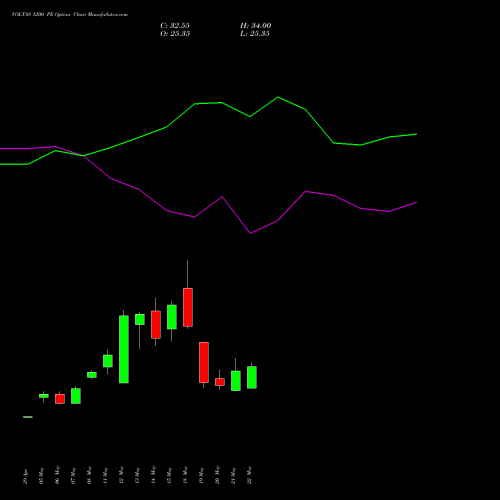Click the 06 May date label
The image size is (500, 500).
(57, 475)
